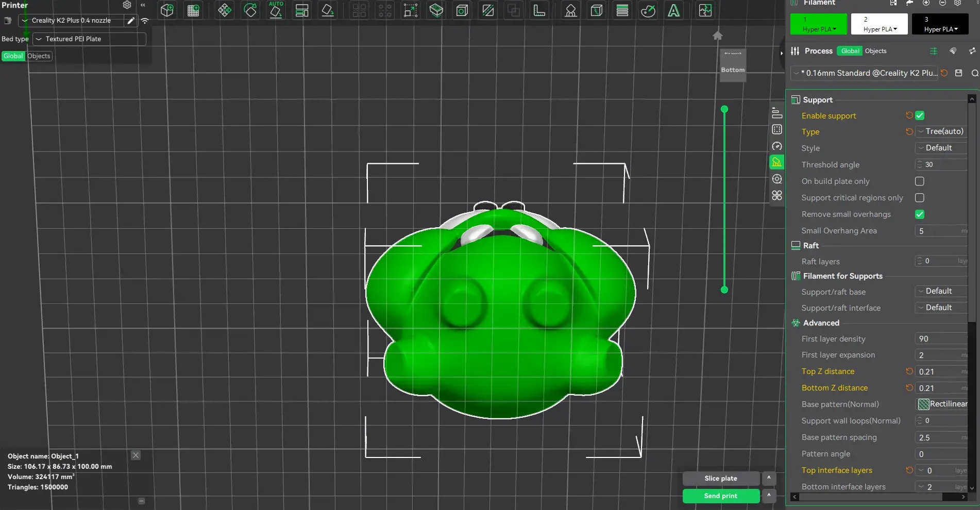Image resolution: width=980 pixels, height=510 pixels.
Task: Select the Text shape tool
Action: pos(674,10)
